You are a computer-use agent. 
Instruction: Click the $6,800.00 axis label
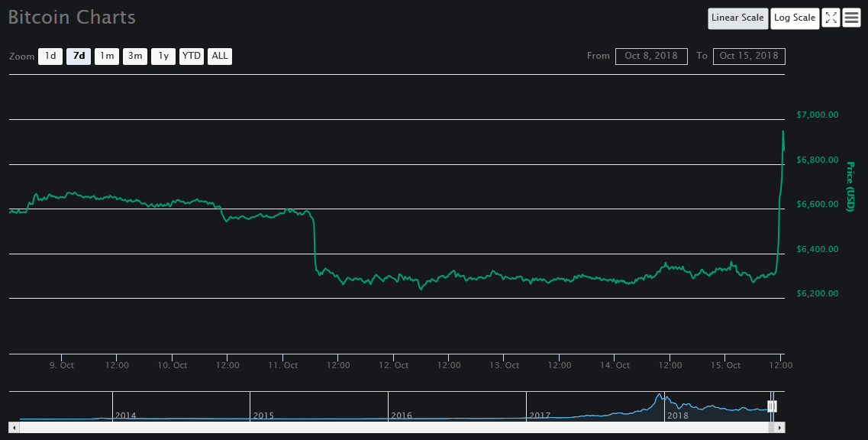(x=817, y=160)
